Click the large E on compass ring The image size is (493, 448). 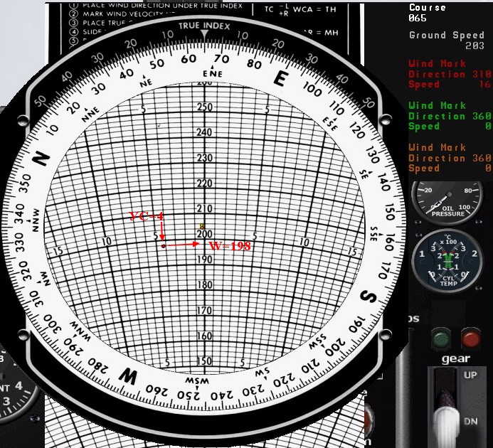click(279, 79)
